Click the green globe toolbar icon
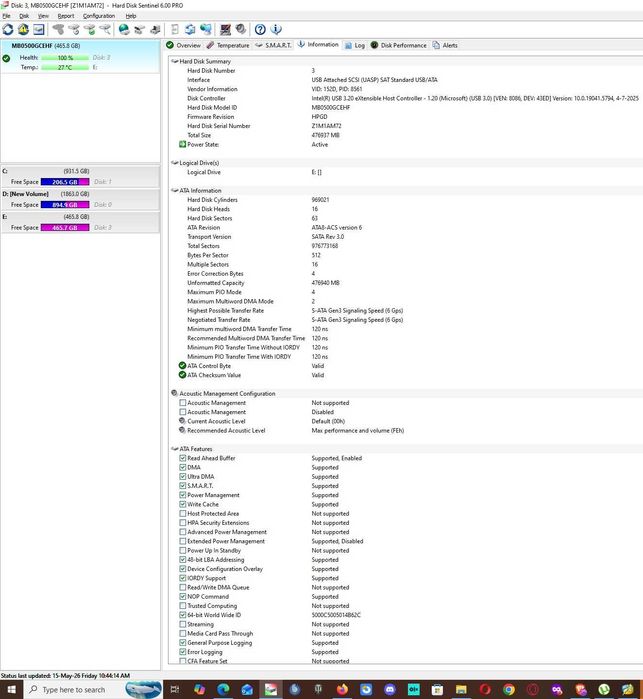This screenshot has height=699, width=643. click(x=124, y=29)
